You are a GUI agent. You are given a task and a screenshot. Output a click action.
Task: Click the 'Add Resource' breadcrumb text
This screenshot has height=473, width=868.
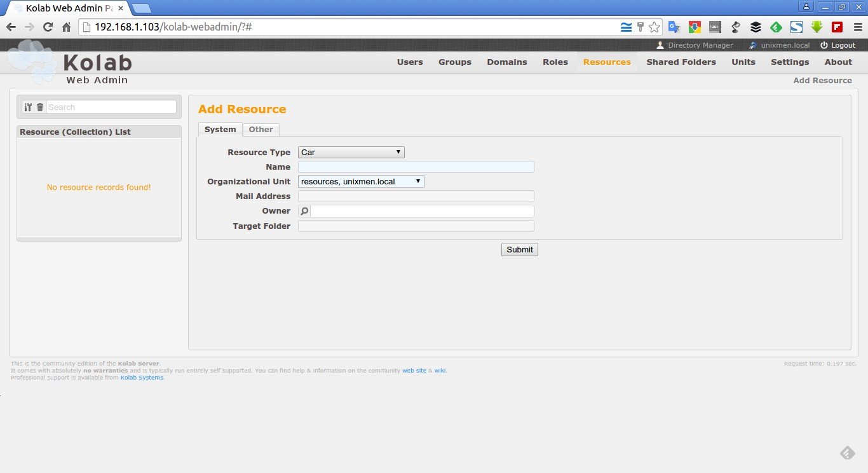[822, 81]
